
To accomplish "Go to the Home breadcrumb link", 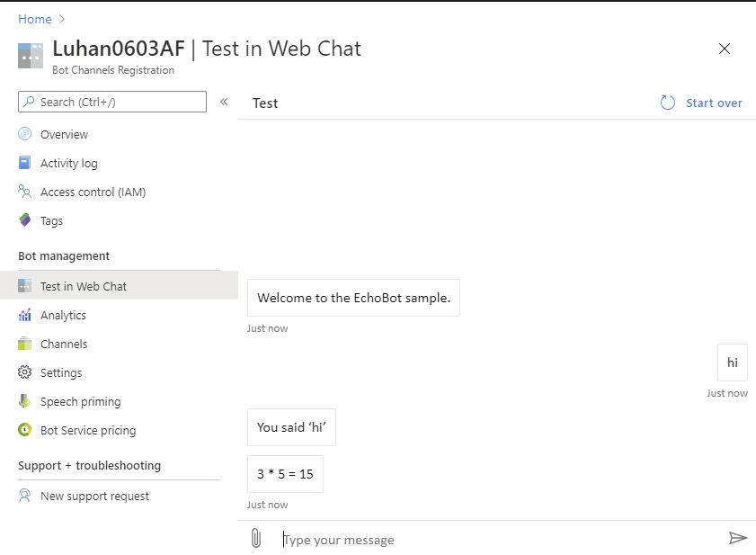I will coord(35,19).
